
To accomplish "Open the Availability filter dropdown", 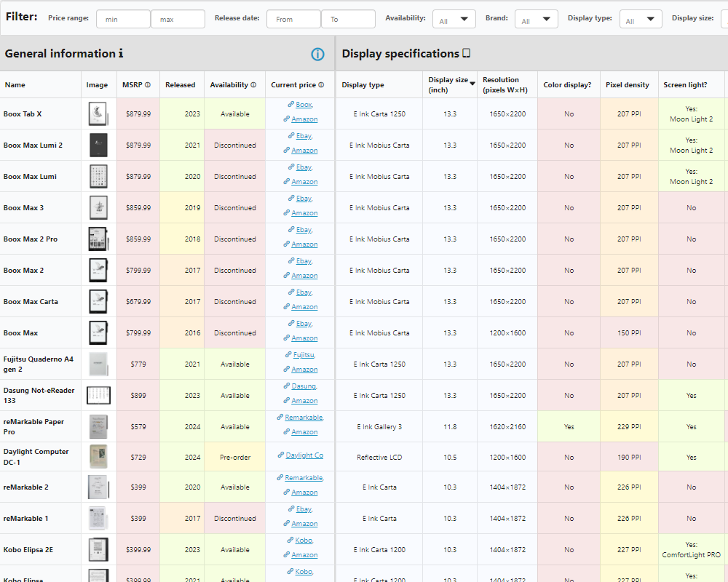I will [x=454, y=20].
